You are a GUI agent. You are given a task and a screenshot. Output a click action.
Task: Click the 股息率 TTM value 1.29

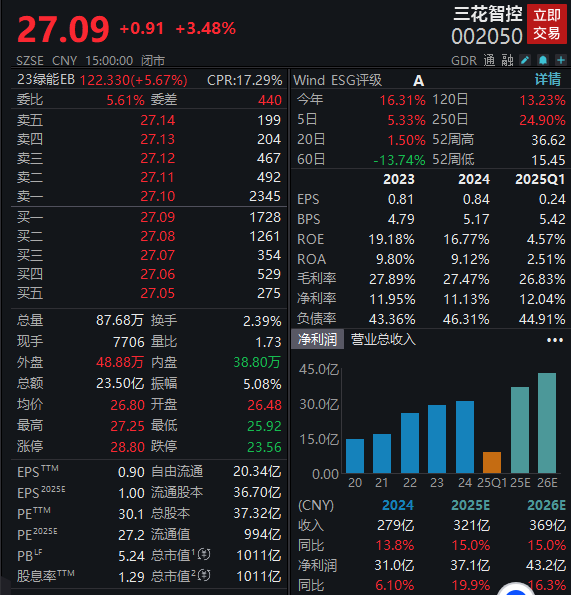(131, 577)
